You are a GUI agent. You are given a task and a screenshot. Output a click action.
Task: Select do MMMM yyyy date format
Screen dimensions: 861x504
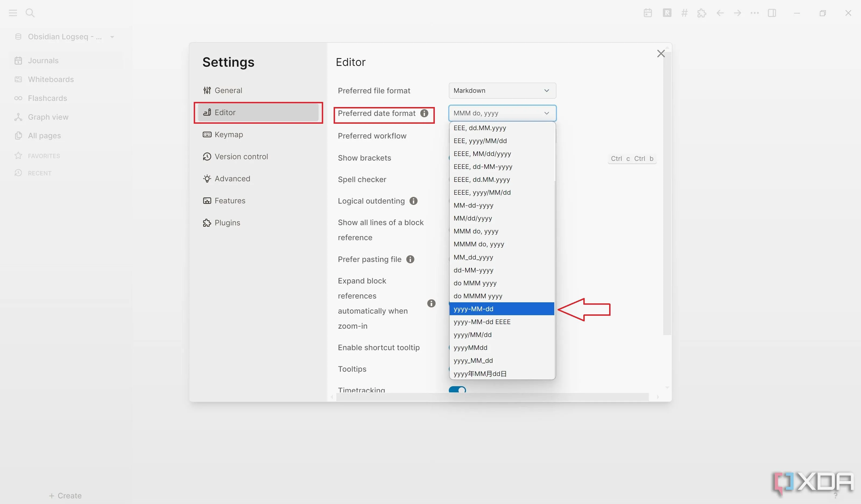click(x=502, y=296)
